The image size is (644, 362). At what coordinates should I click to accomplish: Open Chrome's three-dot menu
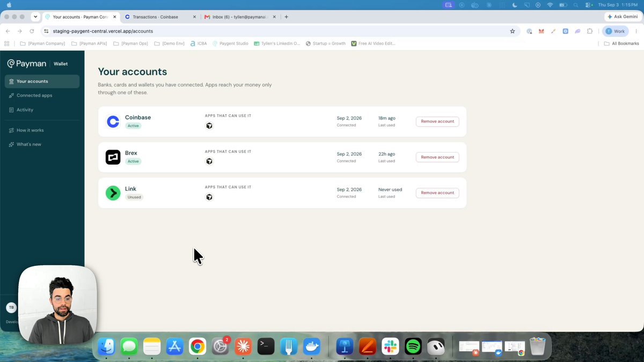point(636,31)
